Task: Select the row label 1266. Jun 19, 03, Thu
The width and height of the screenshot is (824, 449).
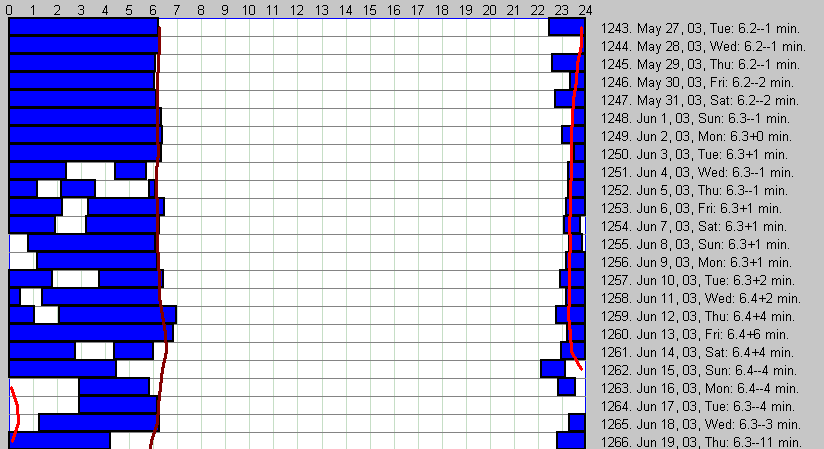Action: [x=701, y=442]
